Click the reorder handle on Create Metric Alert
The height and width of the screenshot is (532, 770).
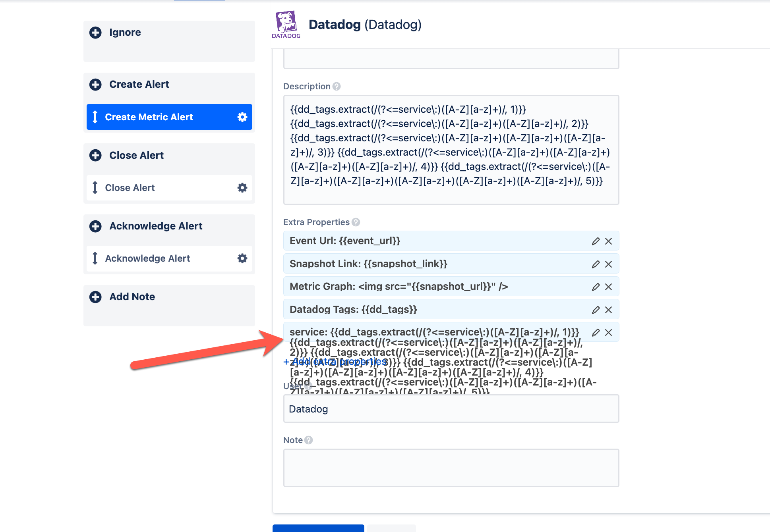95,117
